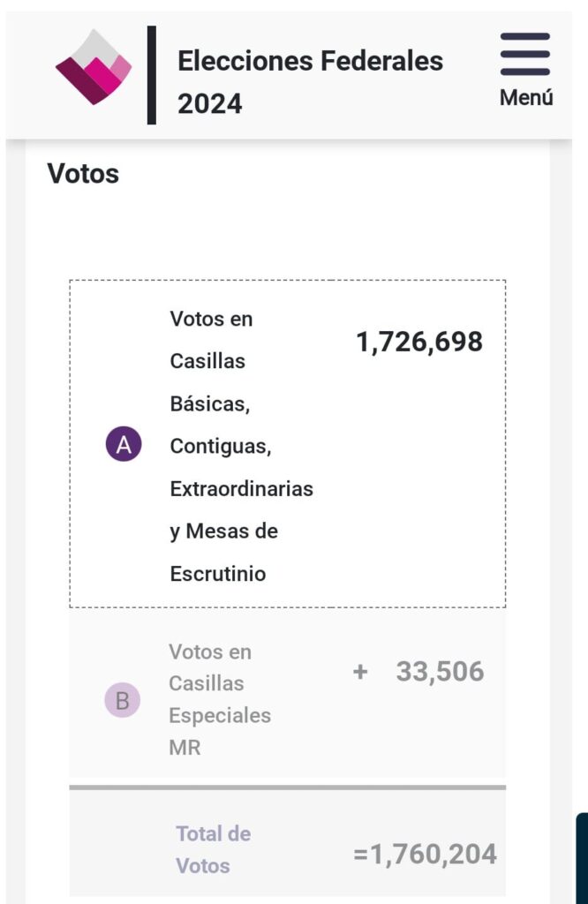
Task: Open the hamburger Menú icon
Action: [524, 54]
